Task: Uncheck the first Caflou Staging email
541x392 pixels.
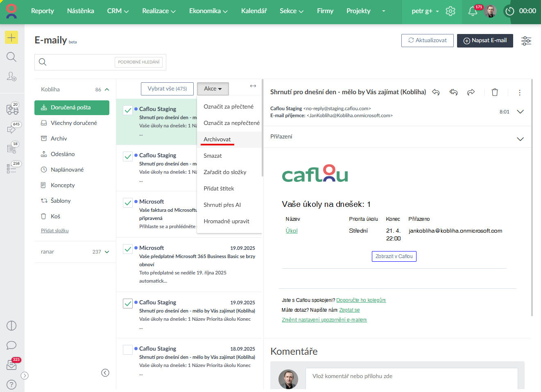Action: (x=128, y=110)
